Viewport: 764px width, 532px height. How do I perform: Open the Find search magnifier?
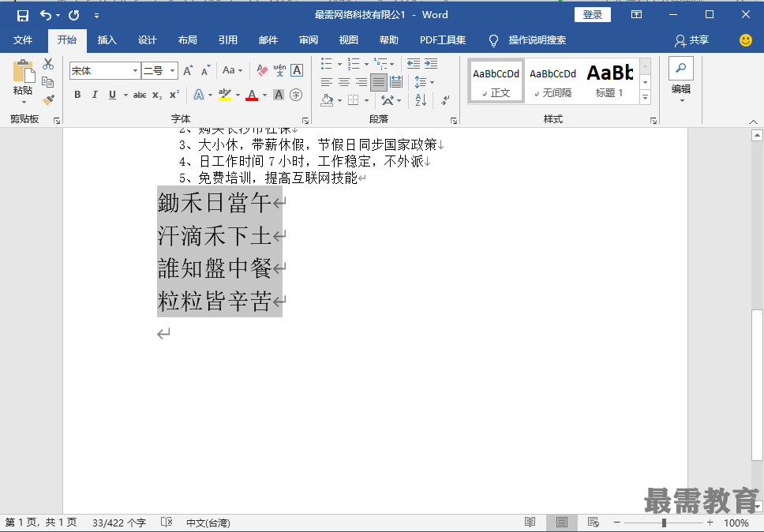pos(680,68)
